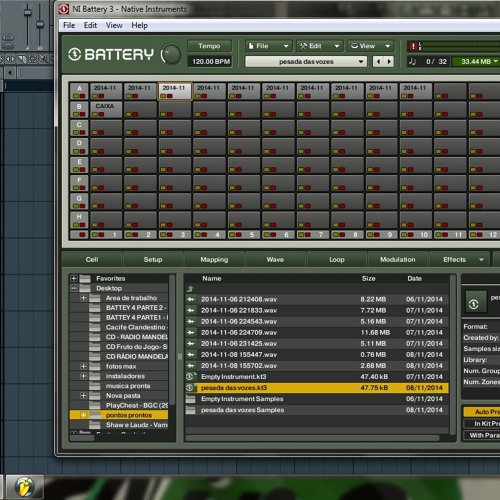
Task: Toggle red mute LED on row H header
Action: tap(82, 225)
